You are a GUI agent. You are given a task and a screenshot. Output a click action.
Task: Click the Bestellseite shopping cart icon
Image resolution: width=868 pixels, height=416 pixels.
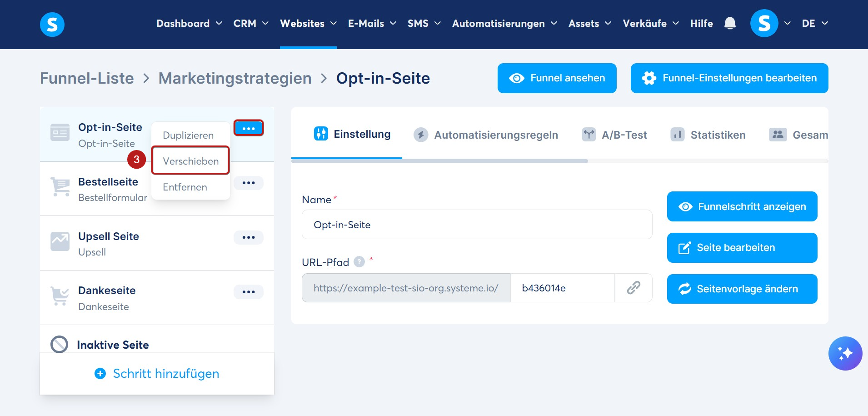(x=60, y=187)
